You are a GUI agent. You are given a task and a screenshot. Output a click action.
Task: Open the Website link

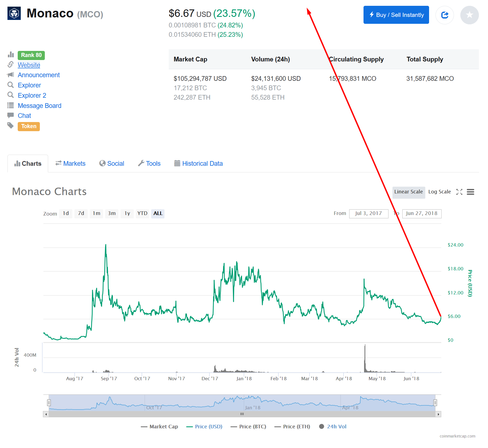tap(29, 65)
